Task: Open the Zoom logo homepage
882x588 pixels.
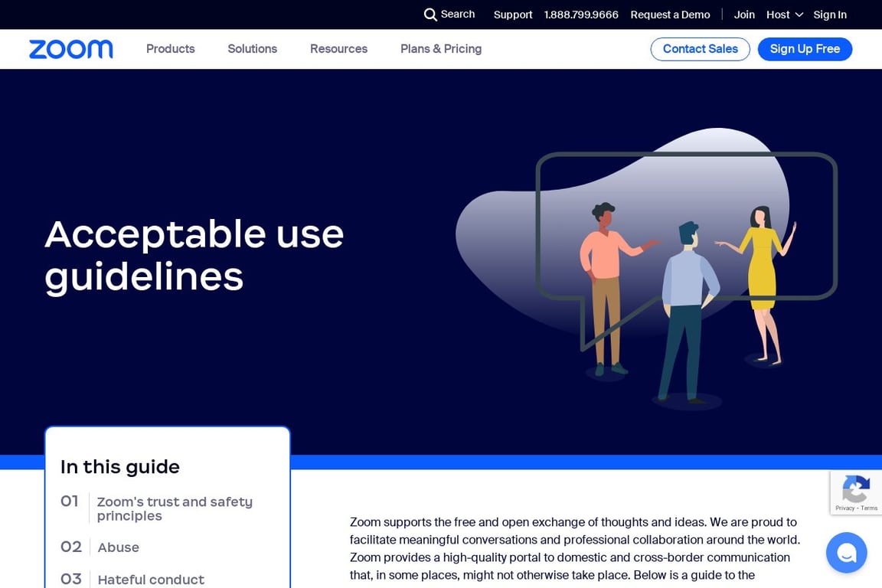Action: pos(71,50)
